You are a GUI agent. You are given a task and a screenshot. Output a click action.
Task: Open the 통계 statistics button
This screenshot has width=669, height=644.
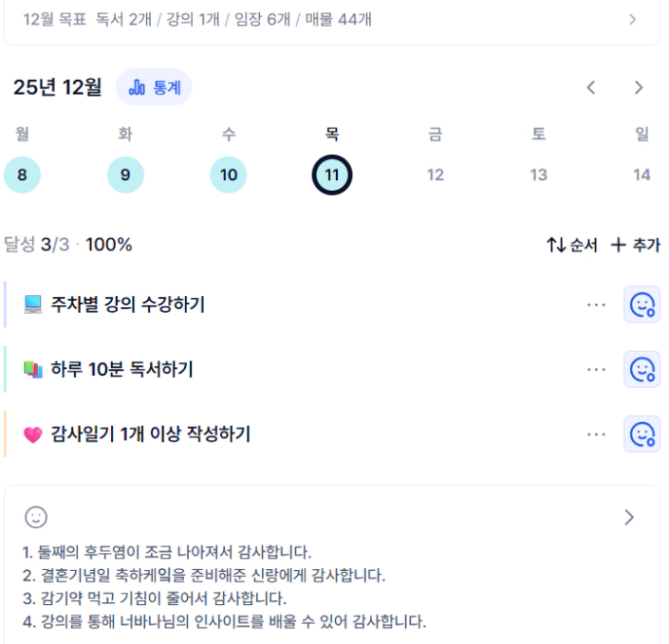[155, 88]
